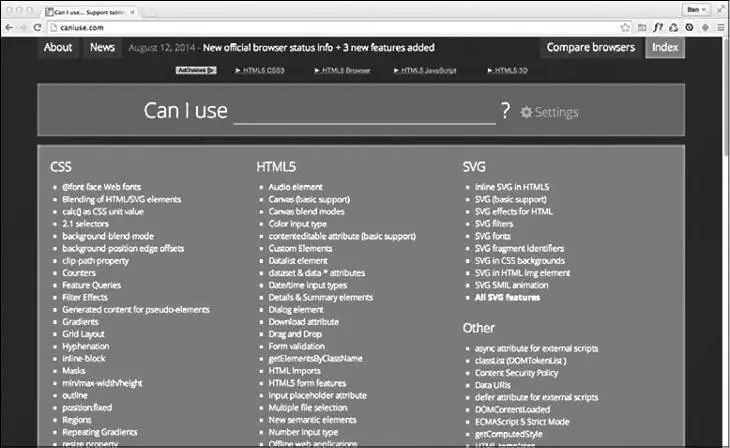Click the Settings gear icon
Screen dimensions: 730x448
[526, 112]
